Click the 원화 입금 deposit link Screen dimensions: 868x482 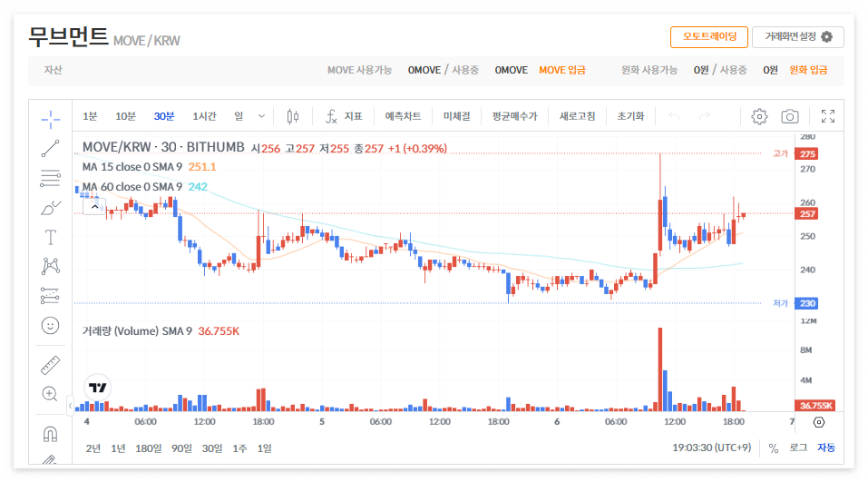(808, 71)
